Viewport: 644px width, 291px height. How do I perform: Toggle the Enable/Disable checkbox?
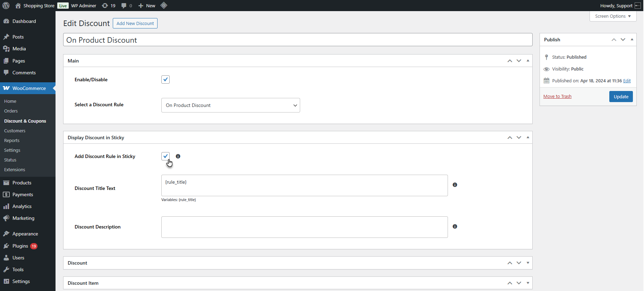(x=166, y=80)
